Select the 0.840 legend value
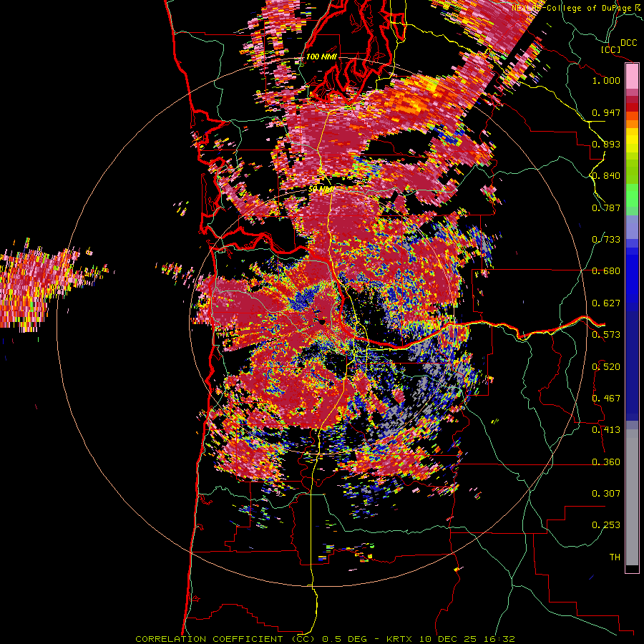This screenshot has width=644, height=644. (606, 176)
